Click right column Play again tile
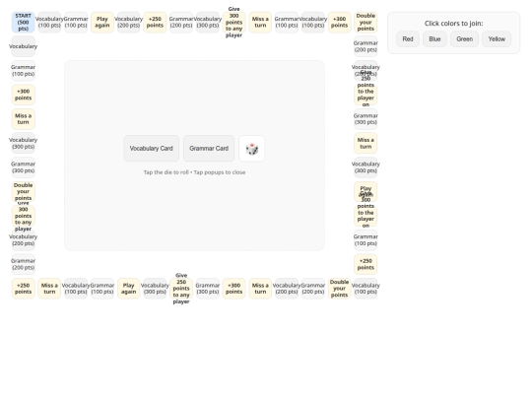The height and width of the screenshot is (399, 532). (x=366, y=192)
